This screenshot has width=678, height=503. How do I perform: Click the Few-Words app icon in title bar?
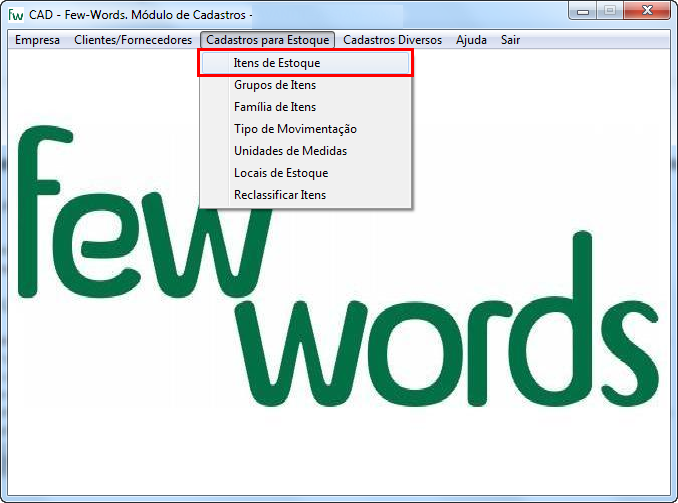[x=16, y=15]
